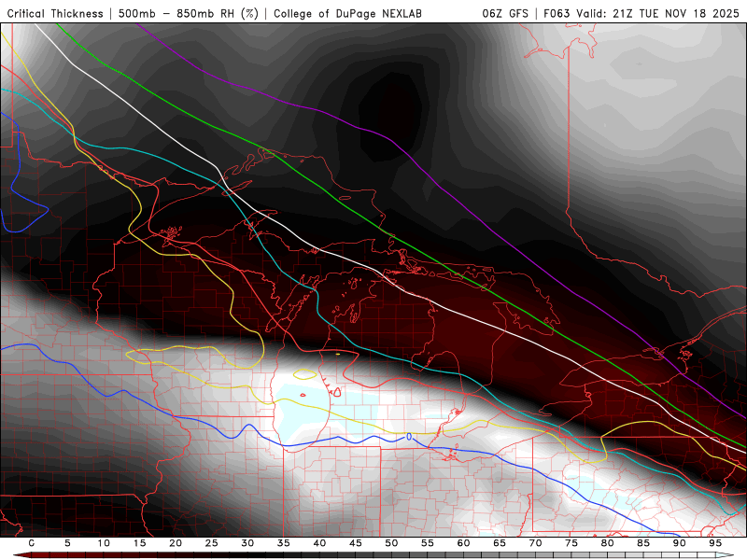Click the '30' label on the color scale

click(x=247, y=543)
